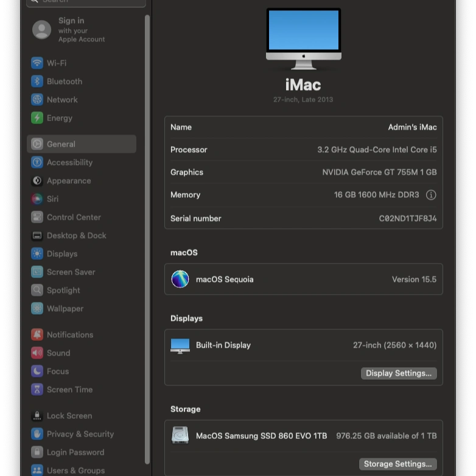476x476 pixels.
Task: Click the Memory info circle icon
Action: pos(431,195)
